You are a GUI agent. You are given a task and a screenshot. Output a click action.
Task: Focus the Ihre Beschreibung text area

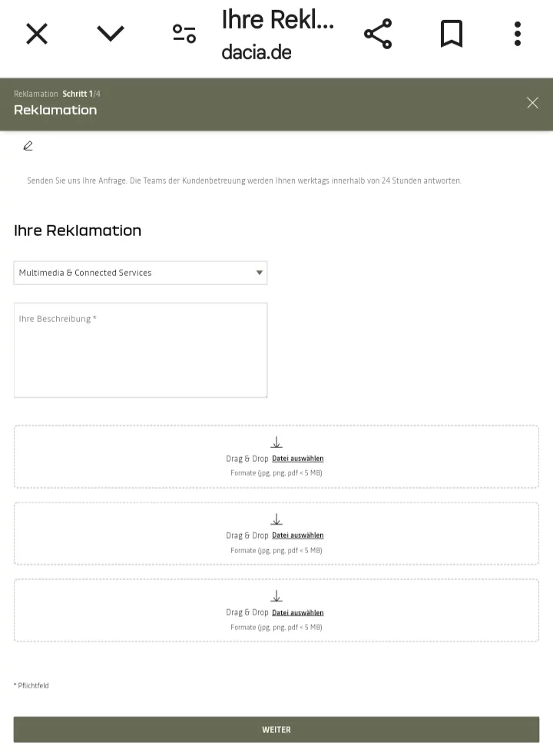tap(141, 350)
